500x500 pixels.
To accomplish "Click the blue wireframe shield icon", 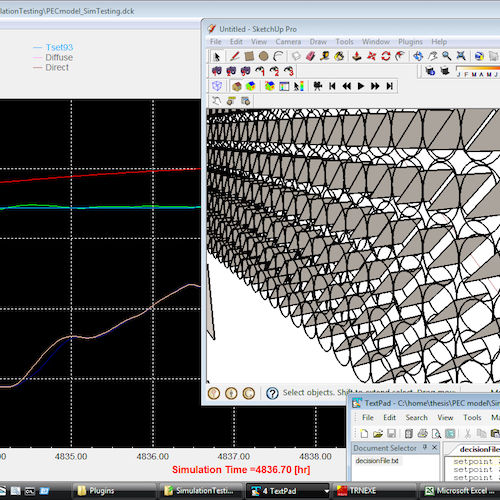I will pos(217,86).
